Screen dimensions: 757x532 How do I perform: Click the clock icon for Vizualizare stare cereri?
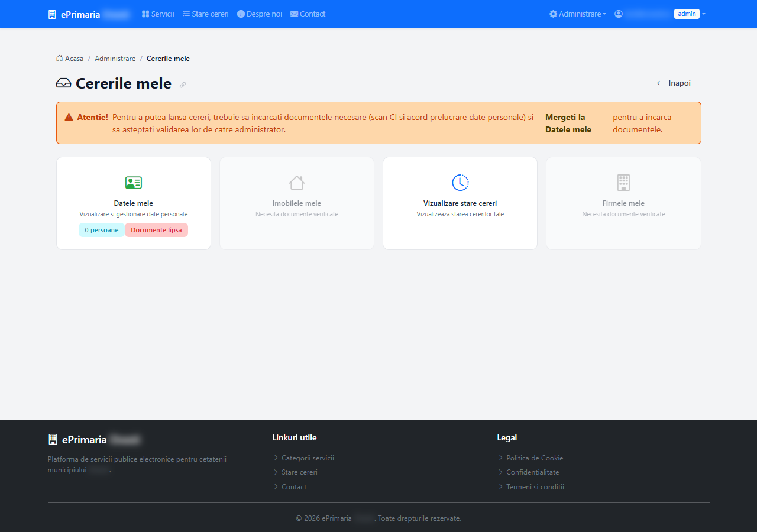click(x=460, y=183)
